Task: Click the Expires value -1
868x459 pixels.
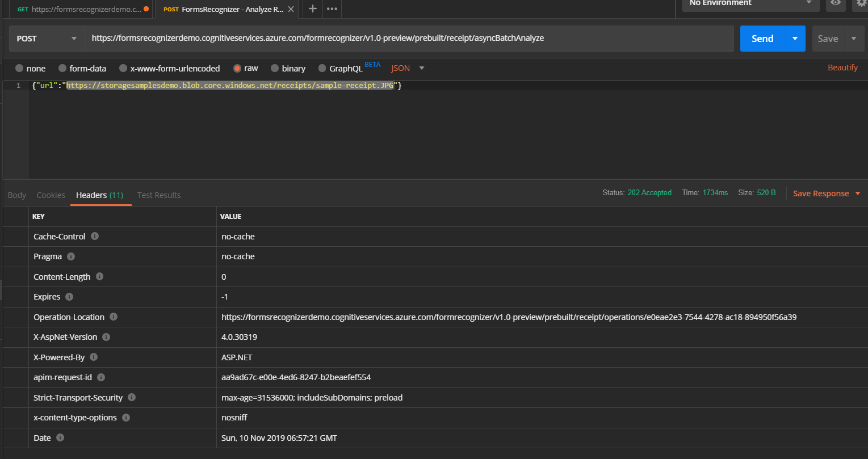Action: (x=225, y=297)
